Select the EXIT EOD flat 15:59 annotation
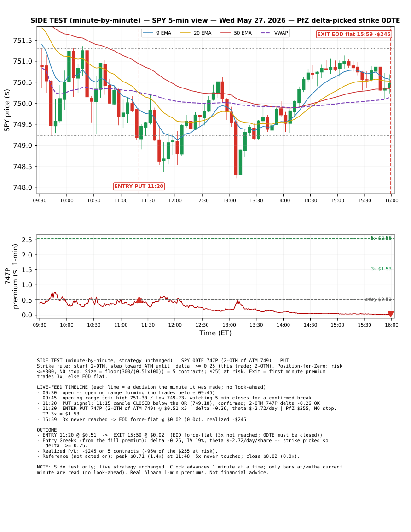 point(353,34)
